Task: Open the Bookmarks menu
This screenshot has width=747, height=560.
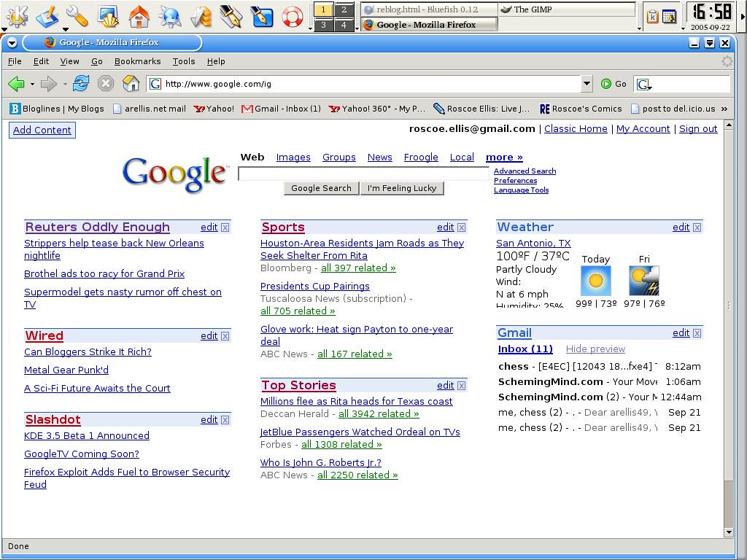Action: [137, 61]
